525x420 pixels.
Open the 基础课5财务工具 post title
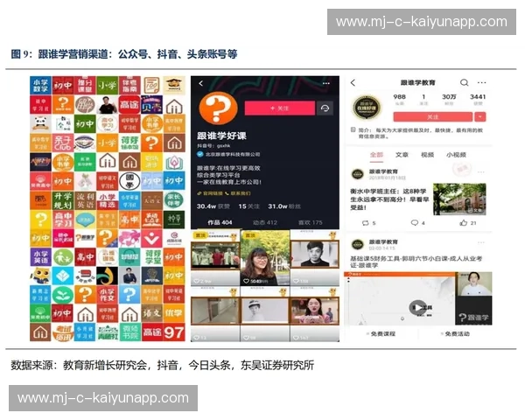pos(416,262)
